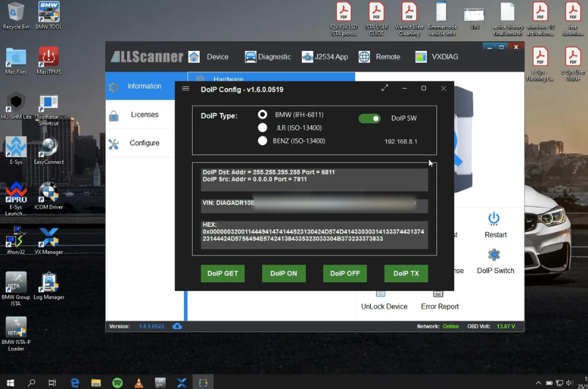Switch to the Information sidebar tab
The image size is (588, 389).
[x=140, y=86]
